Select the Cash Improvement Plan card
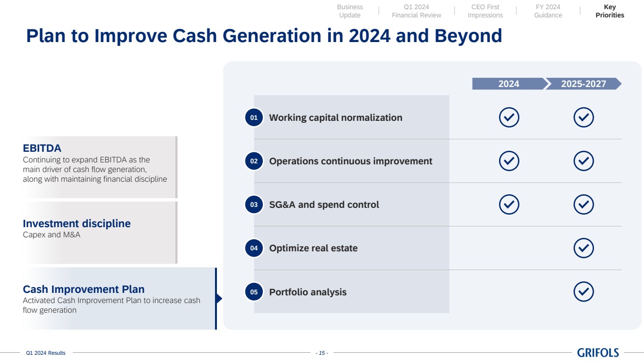The height and width of the screenshot is (362, 644). tap(120, 298)
